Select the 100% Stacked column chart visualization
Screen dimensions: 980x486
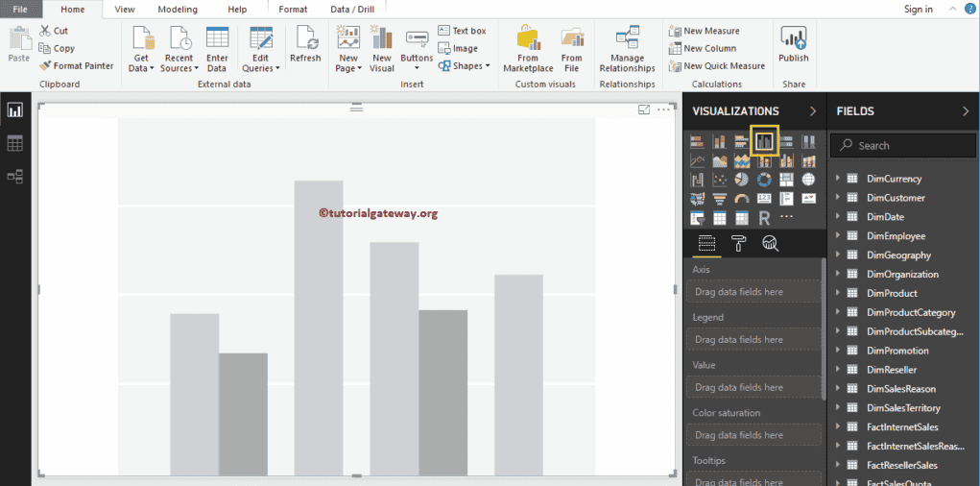(x=809, y=141)
